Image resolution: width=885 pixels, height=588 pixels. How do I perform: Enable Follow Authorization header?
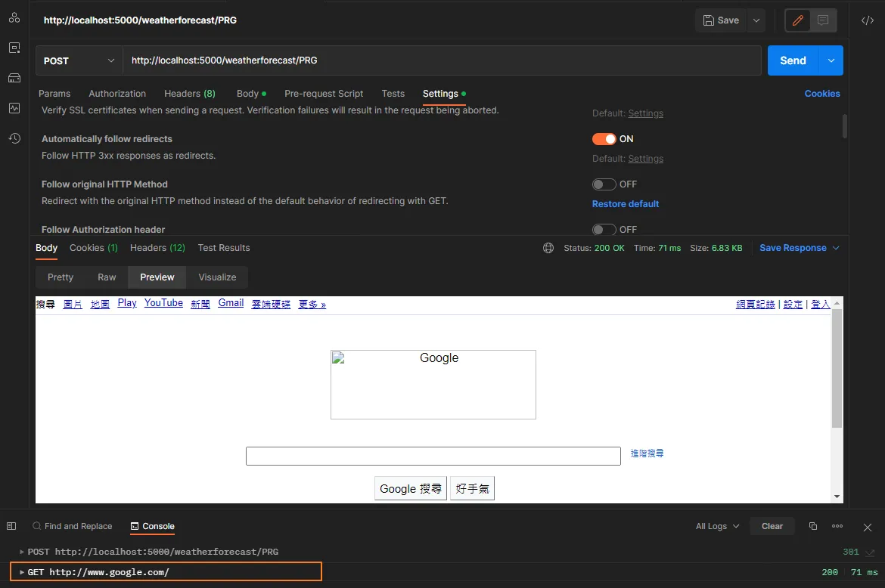604,229
